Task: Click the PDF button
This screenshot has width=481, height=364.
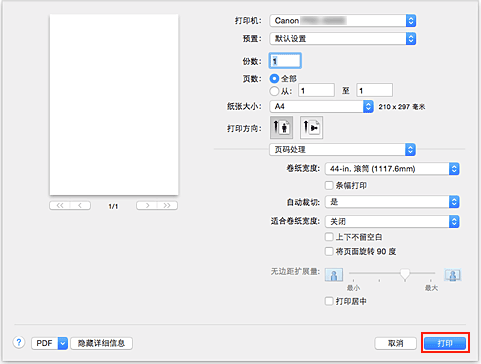Action: 45,343
